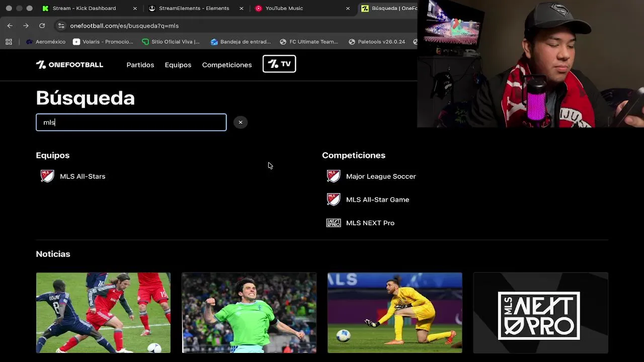Viewport: 644px width, 362px height.
Task: Close the Kick Dashboard tab
Action: pos(135,9)
